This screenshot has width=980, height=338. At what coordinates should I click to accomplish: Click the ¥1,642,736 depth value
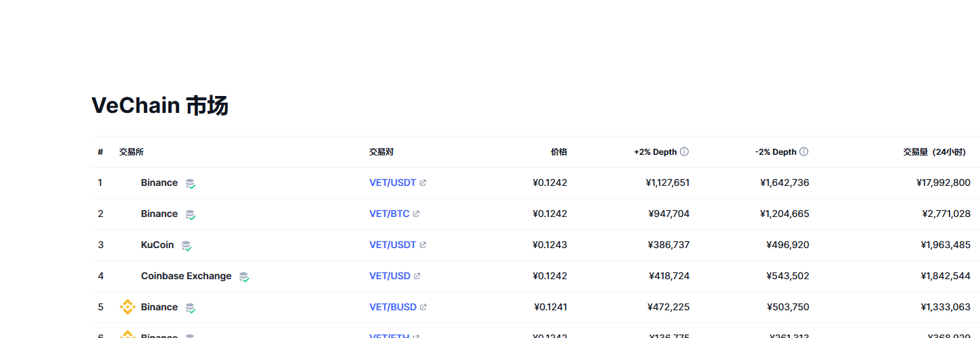pos(785,183)
